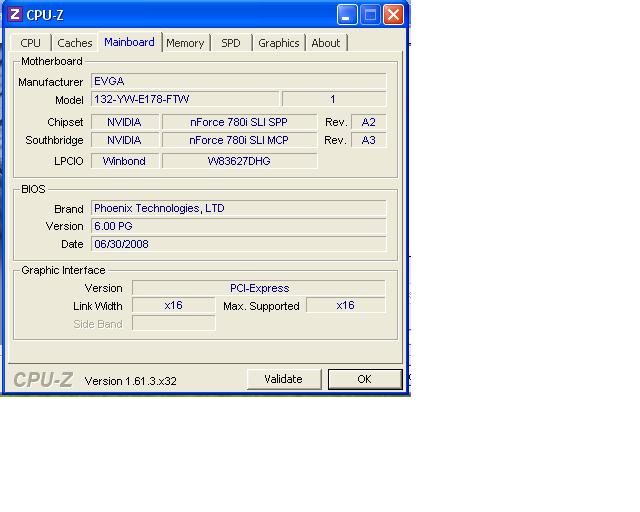Open the Caches tab
Viewport: 640px width, 512px height.
tap(74, 43)
